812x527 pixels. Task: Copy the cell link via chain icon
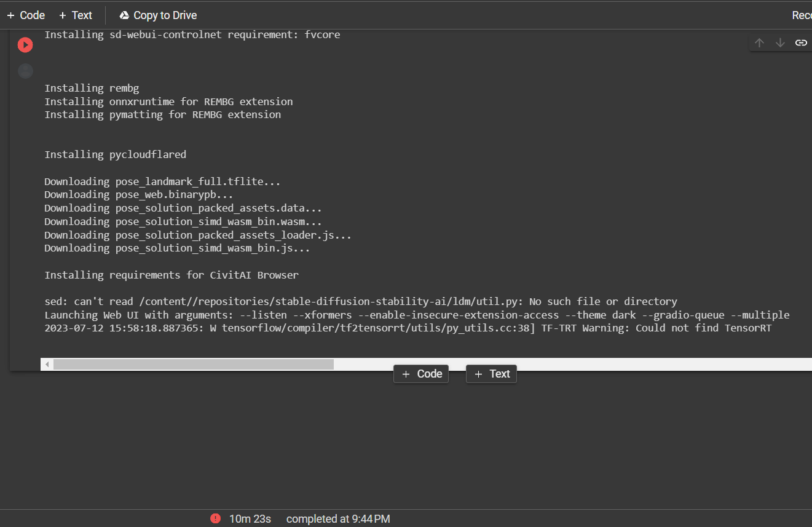click(x=800, y=42)
